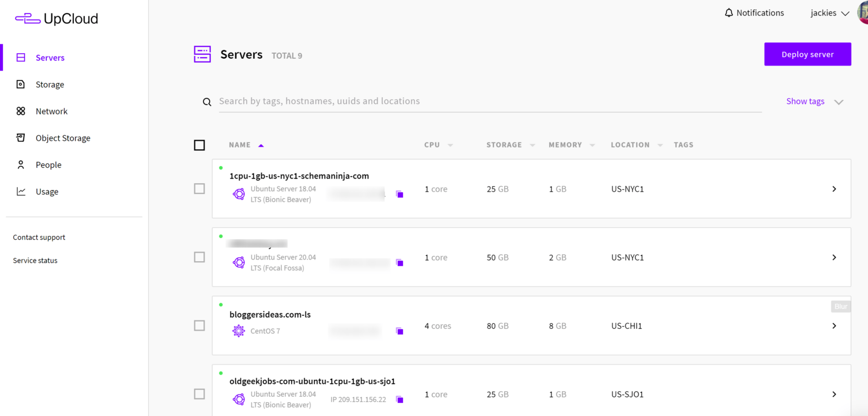
Task: Copy the IP of oldgeekjobs server
Action: [400, 399]
